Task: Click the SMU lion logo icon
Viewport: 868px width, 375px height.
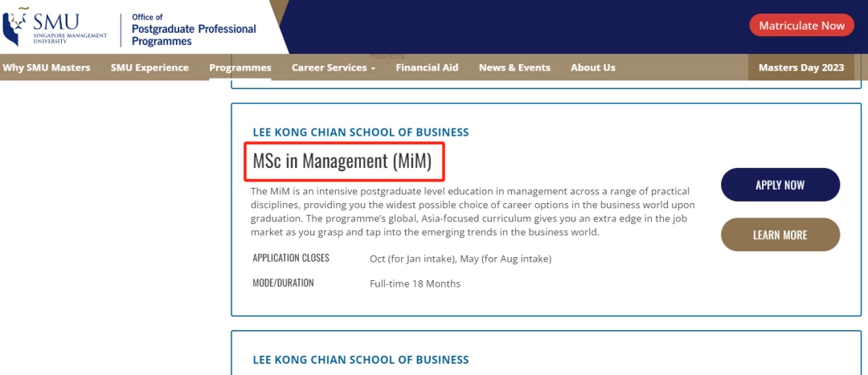Action: click(14, 27)
